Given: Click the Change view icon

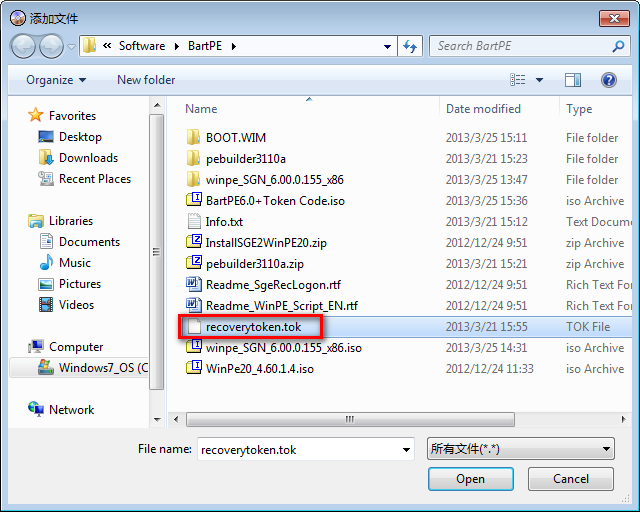Looking at the screenshot, I should pos(518,80).
